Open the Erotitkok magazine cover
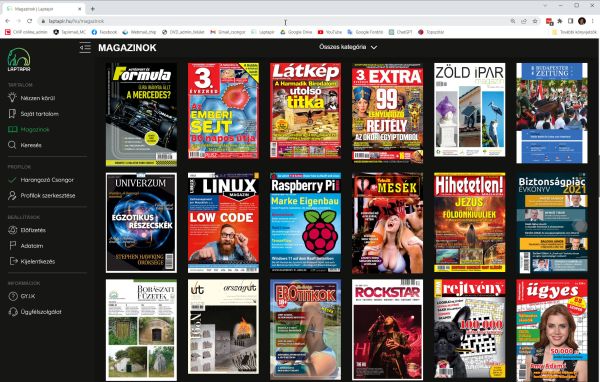Viewport: 600px width, 382px height. coord(305,330)
